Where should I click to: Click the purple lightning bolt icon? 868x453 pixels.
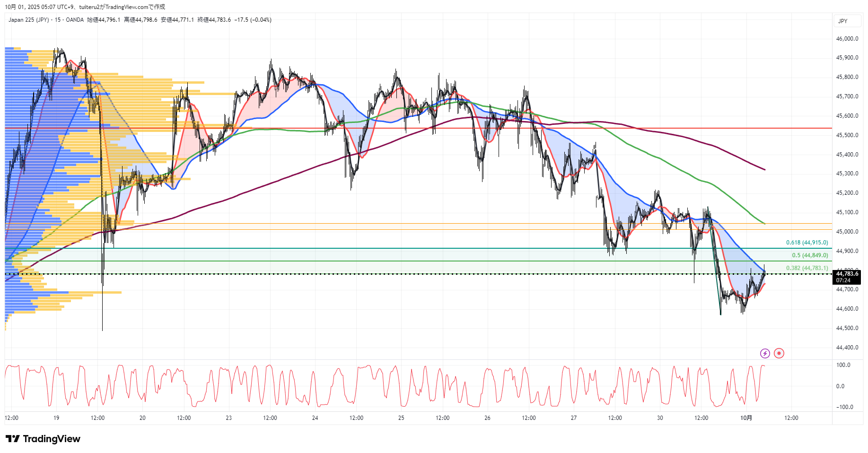point(765,353)
